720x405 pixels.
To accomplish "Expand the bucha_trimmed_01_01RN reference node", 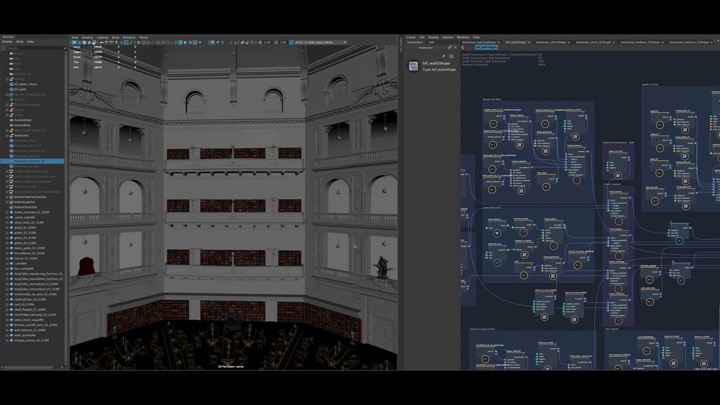I will tap(7, 212).
